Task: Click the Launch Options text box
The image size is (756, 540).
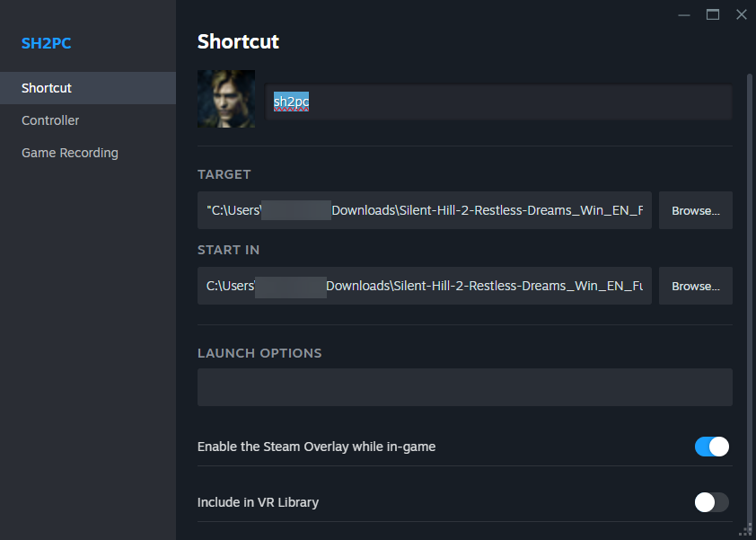Action: pos(464,387)
